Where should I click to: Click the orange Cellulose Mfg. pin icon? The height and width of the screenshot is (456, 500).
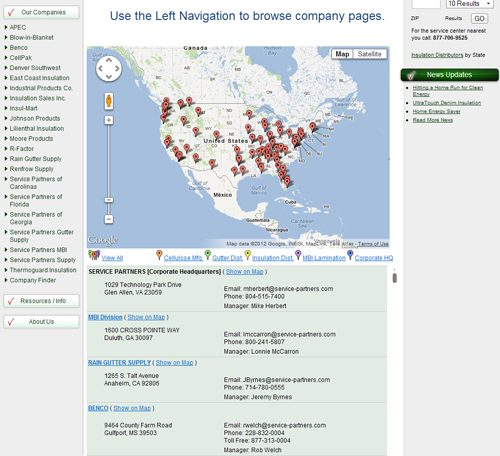click(x=159, y=255)
